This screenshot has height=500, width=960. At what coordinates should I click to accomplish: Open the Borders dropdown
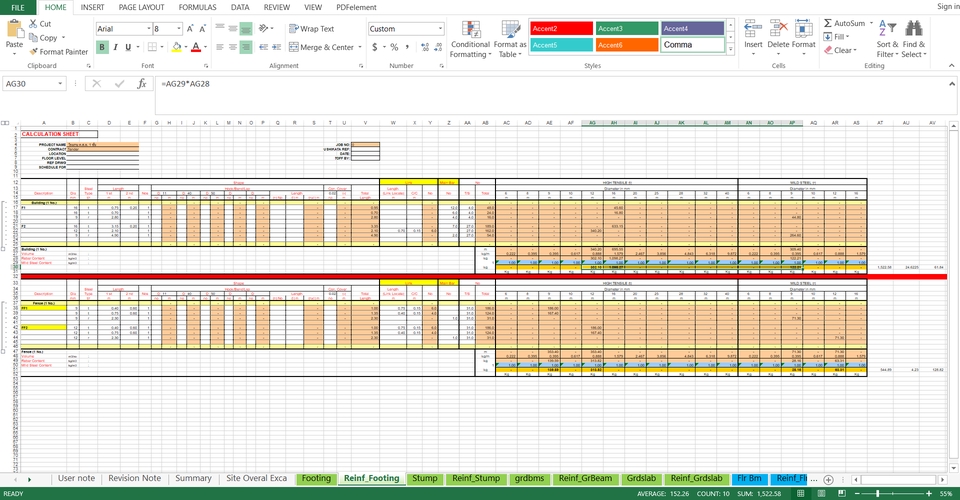(x=162, y=47)
